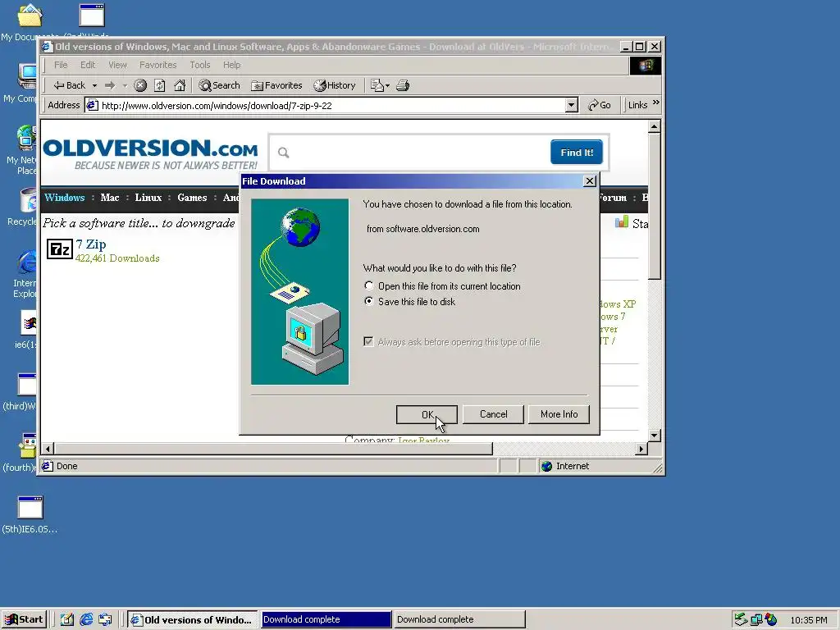Click the Start button on the taskbar

pyautogui.click(x=24, y=620)
